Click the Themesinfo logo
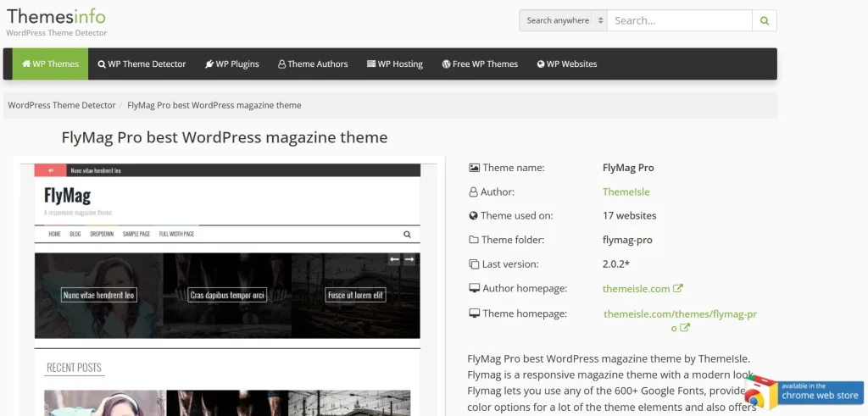 56,17
